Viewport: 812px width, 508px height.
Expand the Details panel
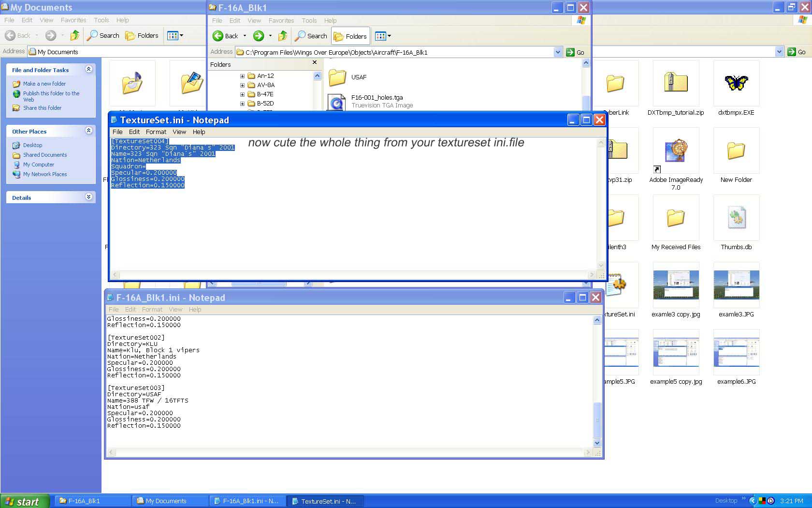88,197
